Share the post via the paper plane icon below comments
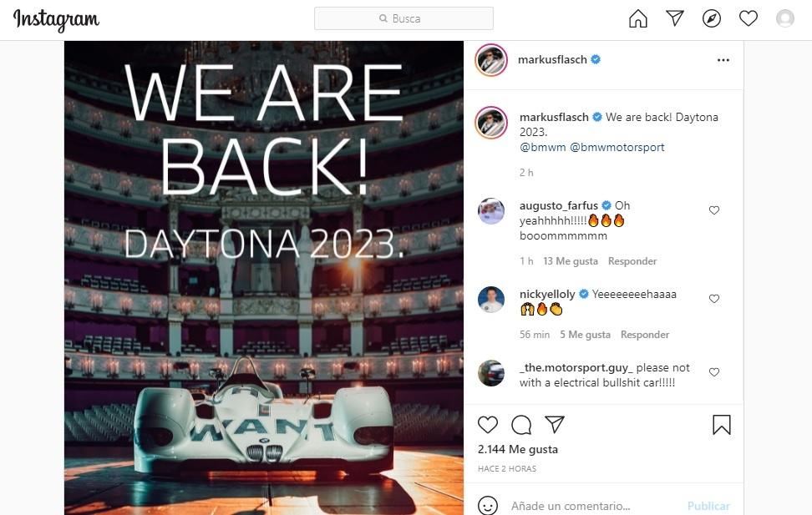812x515 pixels. pos(555,425)
